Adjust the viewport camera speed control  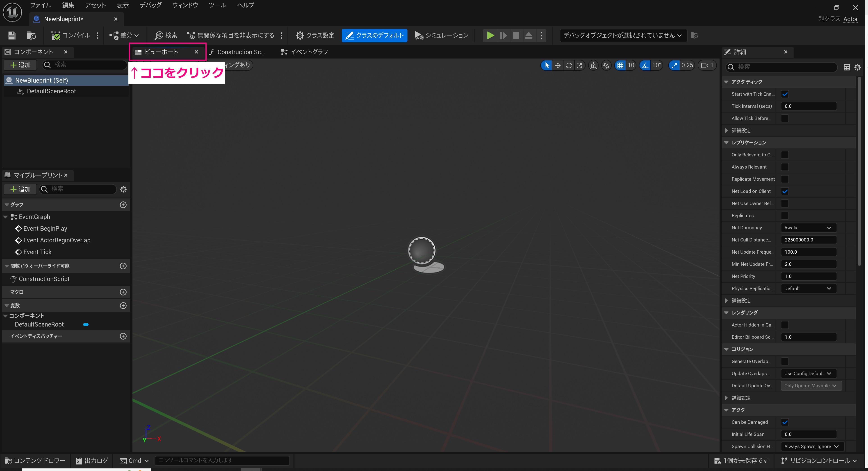point(707,65)
